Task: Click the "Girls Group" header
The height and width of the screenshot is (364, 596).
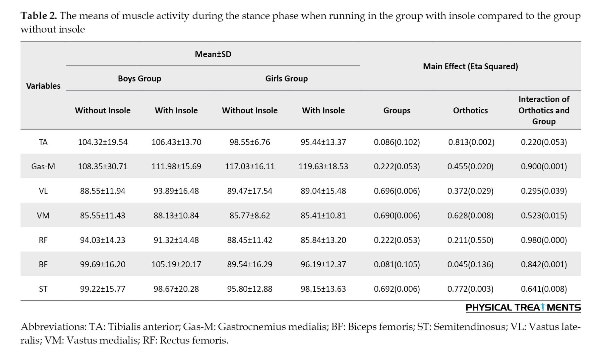Action: tap(286, 79)
